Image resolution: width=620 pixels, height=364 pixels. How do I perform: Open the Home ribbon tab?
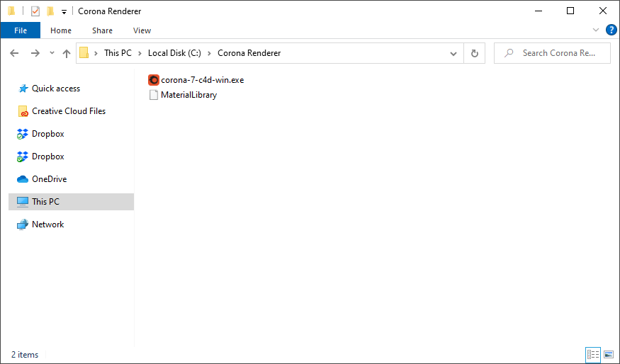(x=61, y=30)
